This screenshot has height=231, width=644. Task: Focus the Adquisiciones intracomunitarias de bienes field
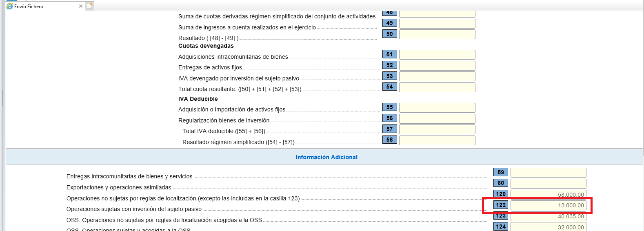(437, 55)
